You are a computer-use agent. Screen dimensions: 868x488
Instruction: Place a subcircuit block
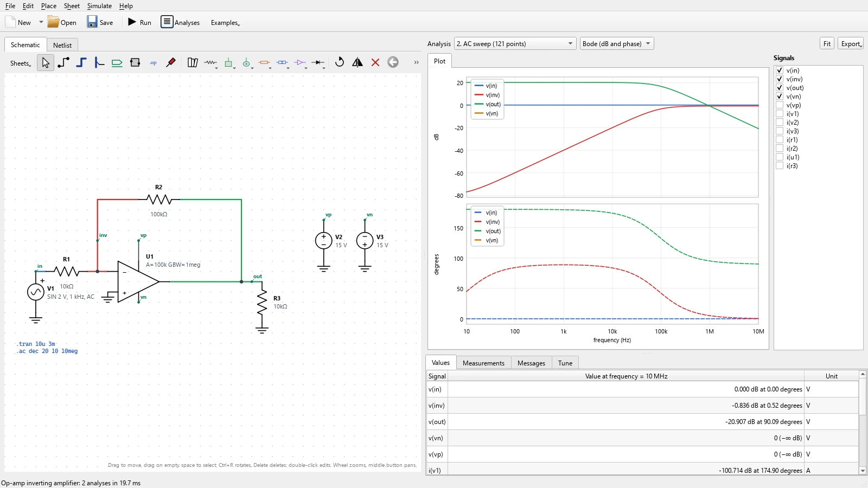[135, 63]
